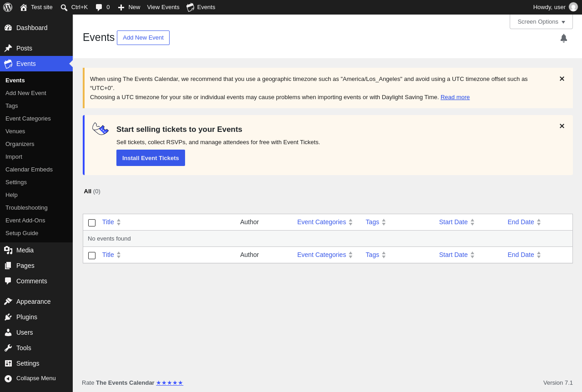Open the Organizers submenu item
582x392 pixels.
(20, 144)
